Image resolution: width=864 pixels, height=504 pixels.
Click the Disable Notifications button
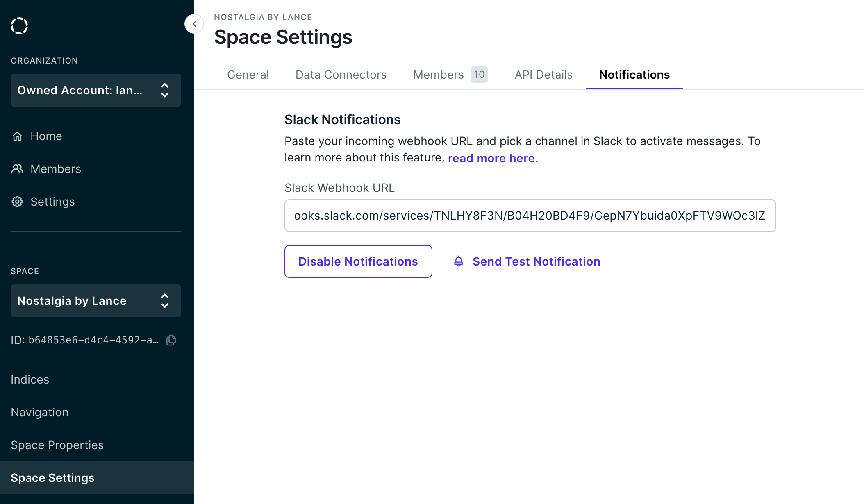[x=358, y=261]
